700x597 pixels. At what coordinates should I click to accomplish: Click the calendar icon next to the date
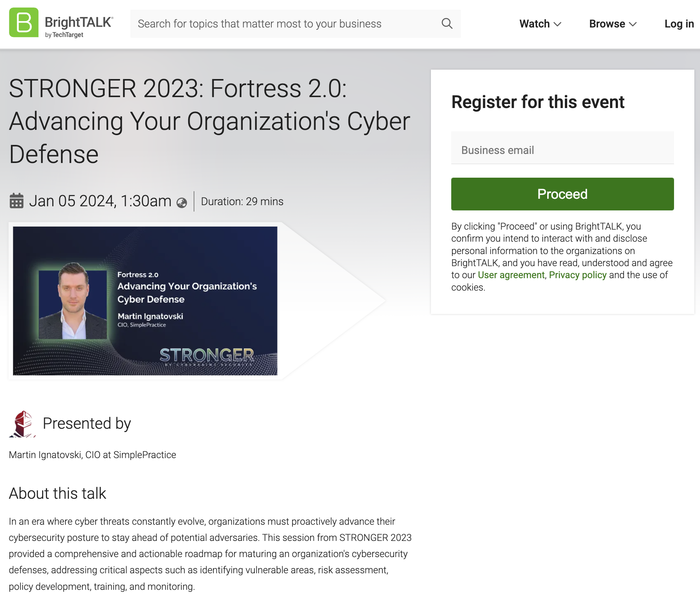(x=16, y=200)
